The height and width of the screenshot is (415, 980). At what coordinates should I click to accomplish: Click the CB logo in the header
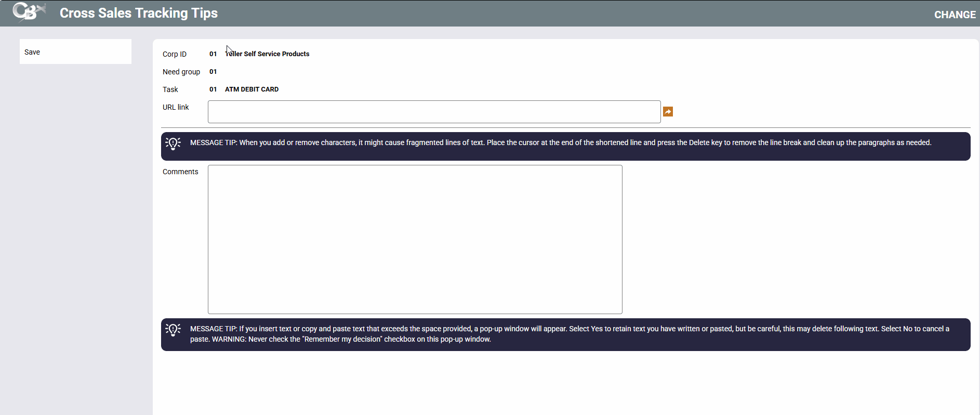pyautogui.click(x=29, y=12)
